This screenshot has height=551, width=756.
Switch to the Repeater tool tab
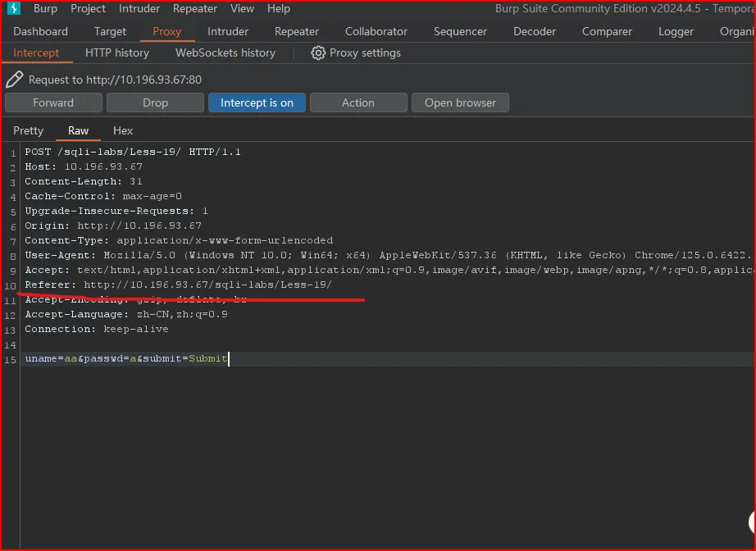[297, 31]
